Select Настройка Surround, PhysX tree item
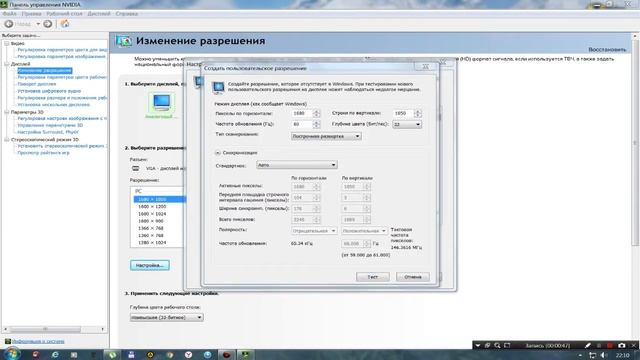The image size is (640, 360). tap(48, 132)
